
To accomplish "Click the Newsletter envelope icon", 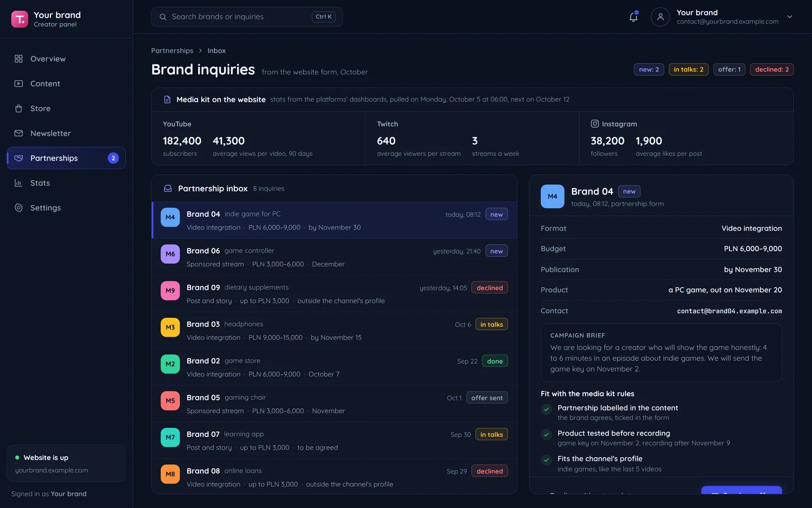I will tap(19, 134).
